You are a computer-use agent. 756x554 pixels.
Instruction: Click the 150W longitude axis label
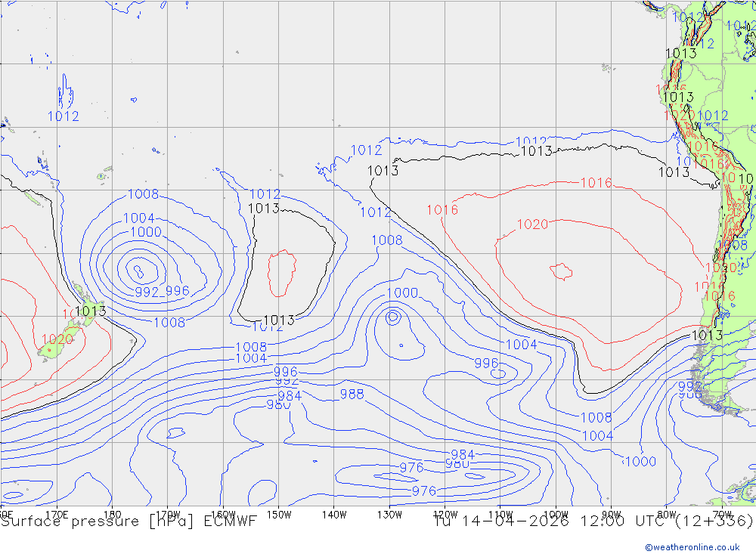pos(279,515)
